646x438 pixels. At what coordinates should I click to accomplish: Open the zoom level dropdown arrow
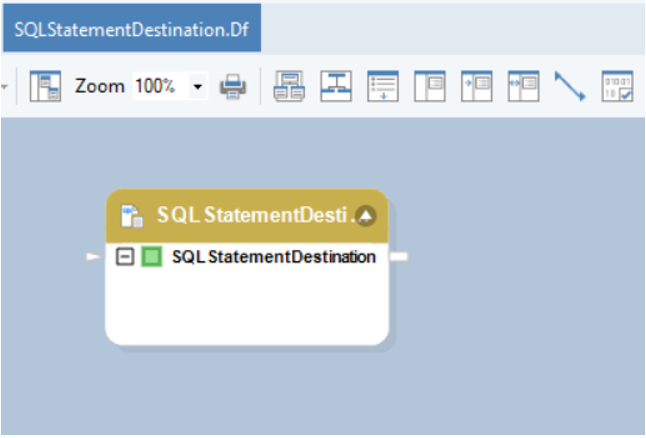coord(197,87)
